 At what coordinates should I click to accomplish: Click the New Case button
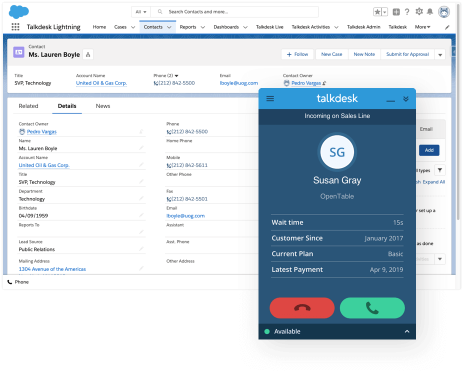click(331, 54)
